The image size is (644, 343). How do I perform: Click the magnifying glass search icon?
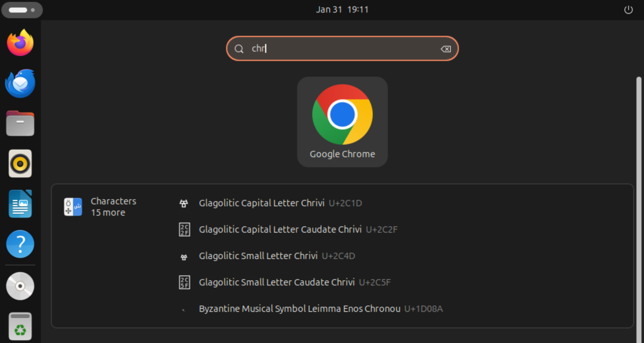point(239,49)
